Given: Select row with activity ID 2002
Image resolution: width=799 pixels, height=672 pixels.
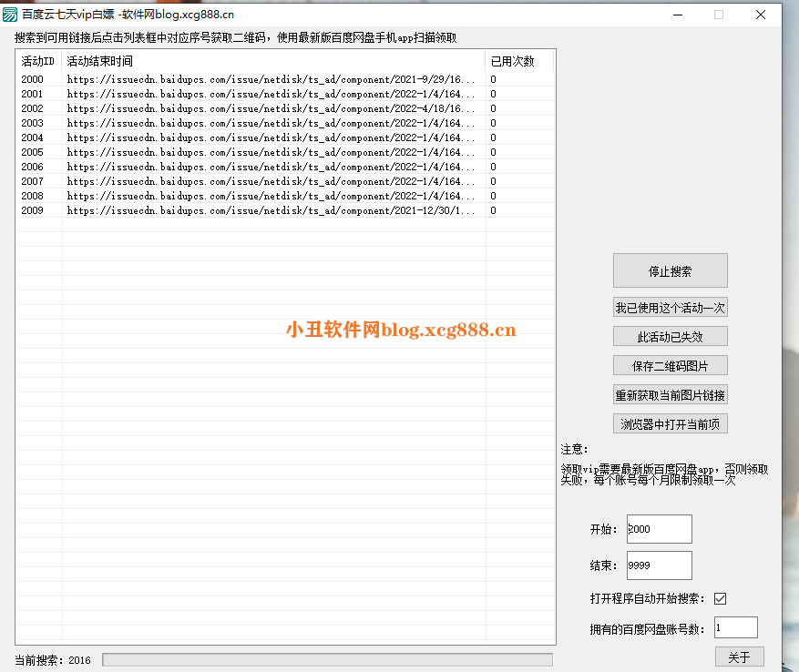Looking at the screenshot, I should (285, 108).
